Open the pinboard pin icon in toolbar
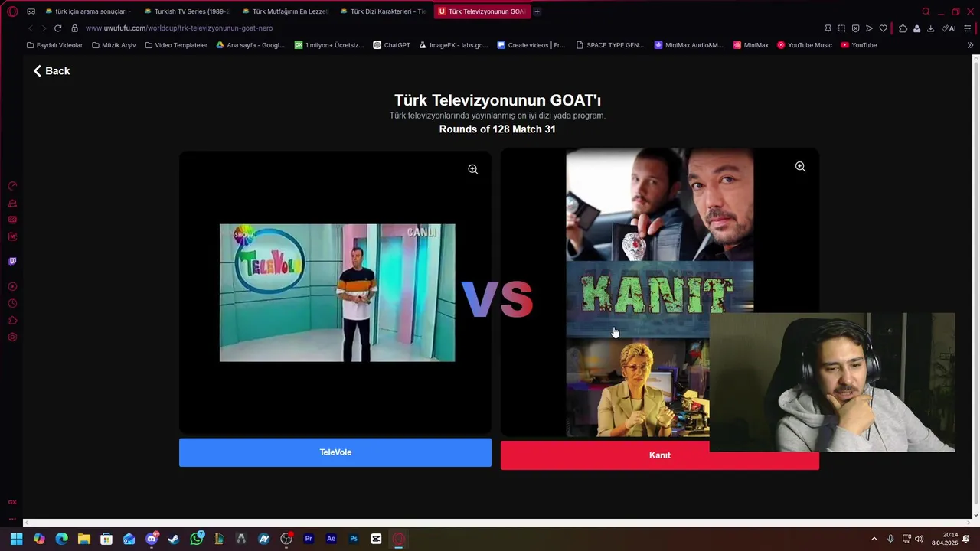This screenshot has height=551, width=980. [x=828, y=28]
